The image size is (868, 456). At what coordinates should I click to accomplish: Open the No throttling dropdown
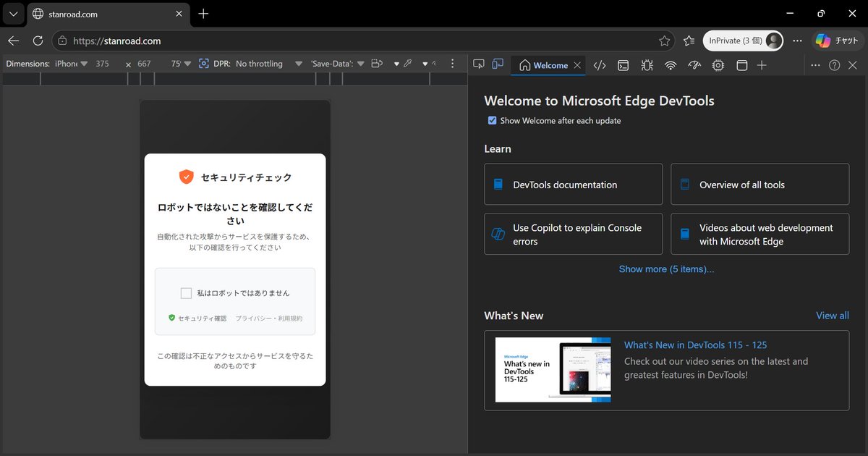coord(268,64)
